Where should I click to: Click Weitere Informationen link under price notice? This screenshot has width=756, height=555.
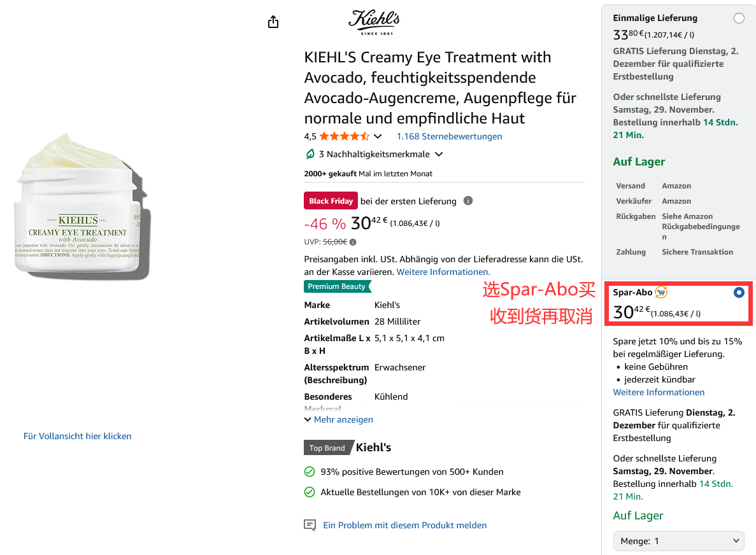coord(443,272)
